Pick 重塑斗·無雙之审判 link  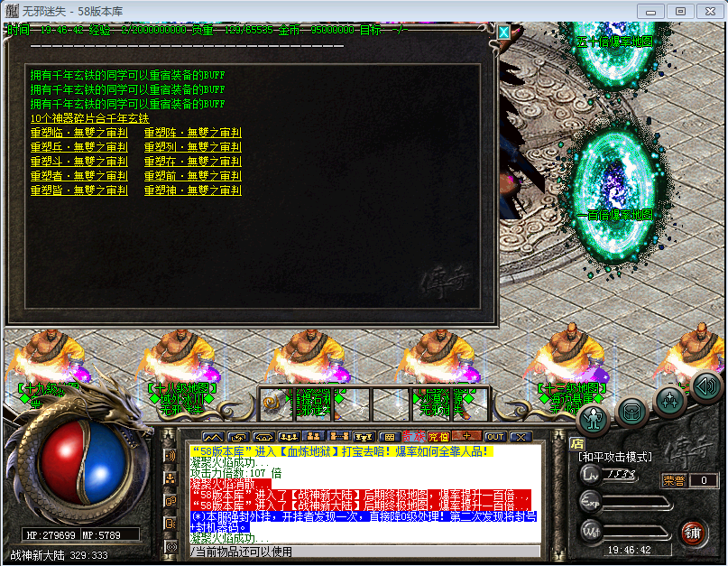[78, 162]
